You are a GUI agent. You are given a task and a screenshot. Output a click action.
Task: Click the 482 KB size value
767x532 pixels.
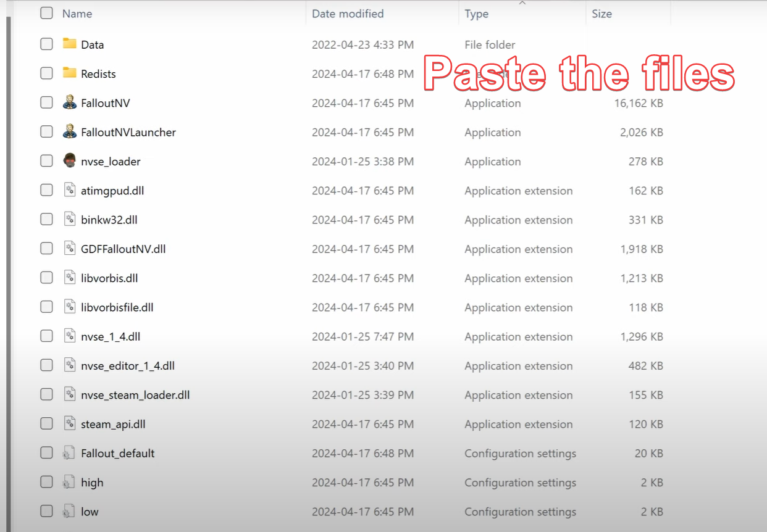(x=646, y=366)
